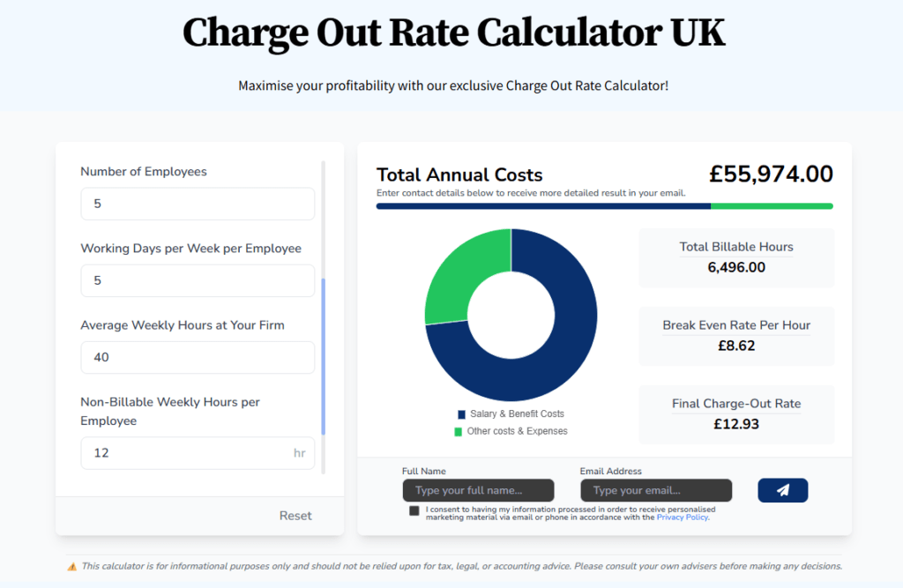Click the Total Billable Hours card
The image size is (903, 588).
pos(736,257)
